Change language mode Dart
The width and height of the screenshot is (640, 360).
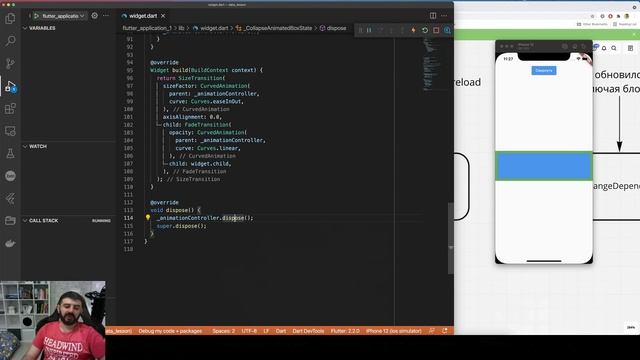pos(281,331)
